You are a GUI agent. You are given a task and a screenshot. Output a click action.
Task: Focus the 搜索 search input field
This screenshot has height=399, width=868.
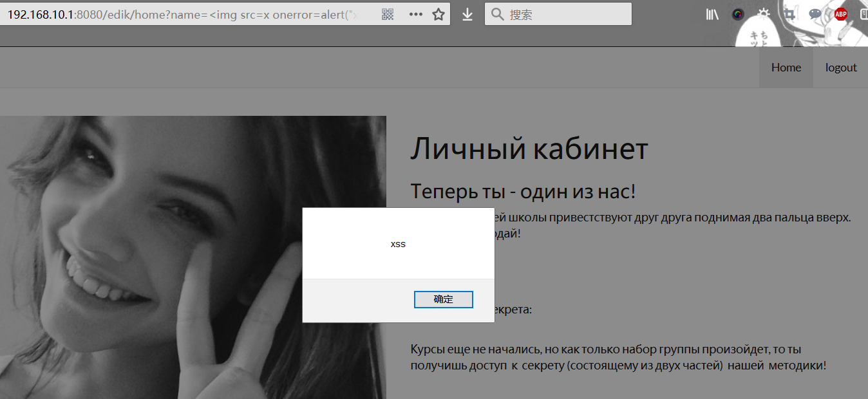point(567,14)
